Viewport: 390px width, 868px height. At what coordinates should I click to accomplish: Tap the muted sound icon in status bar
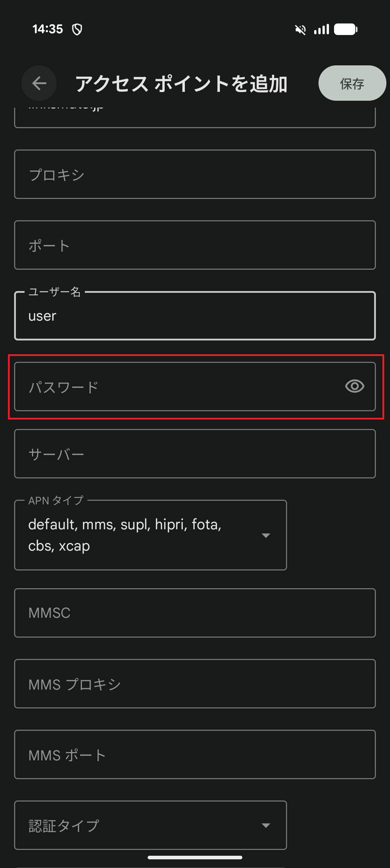point(300,30)
